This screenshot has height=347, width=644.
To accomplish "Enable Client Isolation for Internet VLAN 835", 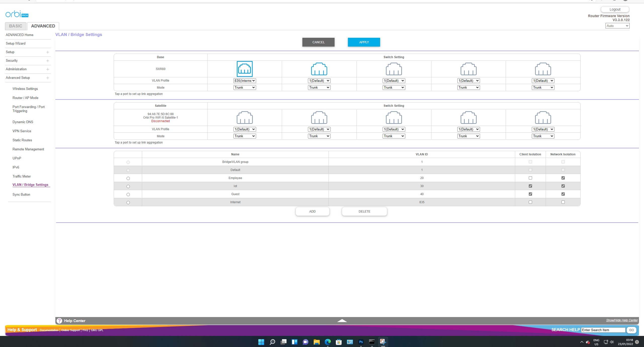I will tap(530, 202).
